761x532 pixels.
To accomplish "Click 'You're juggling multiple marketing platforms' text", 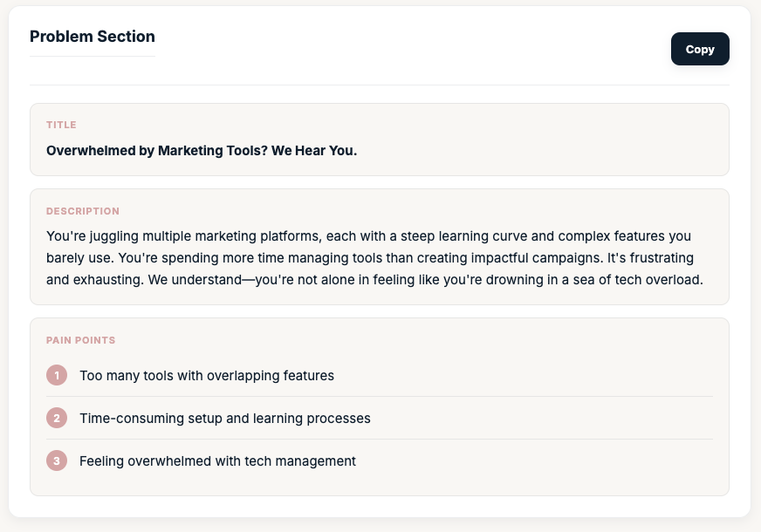I will [175, 236].
